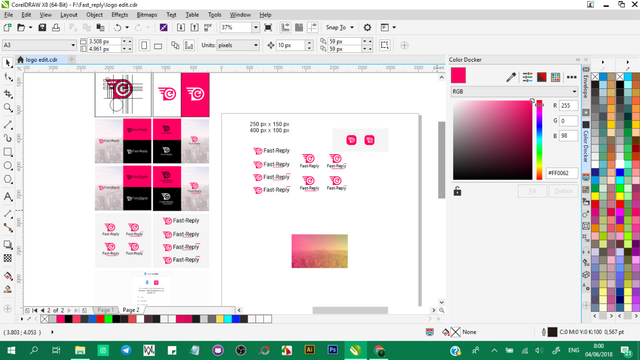Select the Ellipse tool
640x360 pixels.
pos(7,166)
